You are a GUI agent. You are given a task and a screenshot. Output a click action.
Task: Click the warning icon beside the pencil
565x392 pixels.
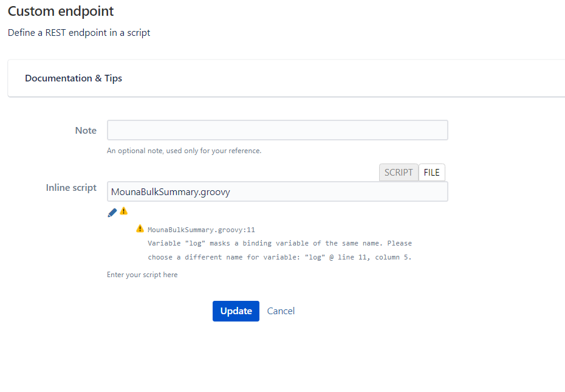point(124,211)
